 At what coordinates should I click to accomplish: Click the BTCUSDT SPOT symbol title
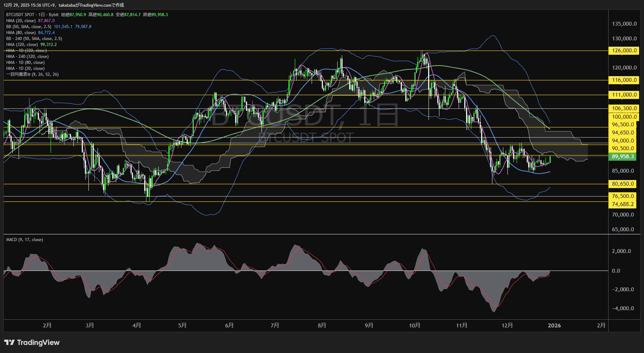(x=20, y=15)
